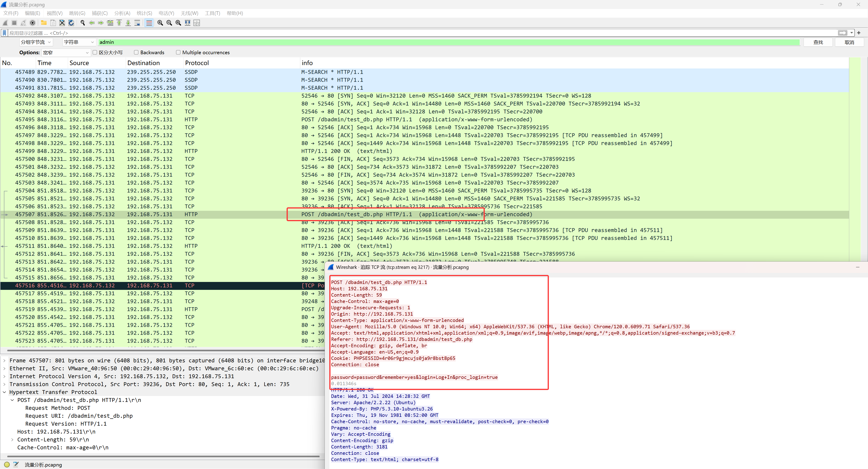The image size is (868, 469).
Task: Open the 视图(V) menu
Action: point(54,13)
